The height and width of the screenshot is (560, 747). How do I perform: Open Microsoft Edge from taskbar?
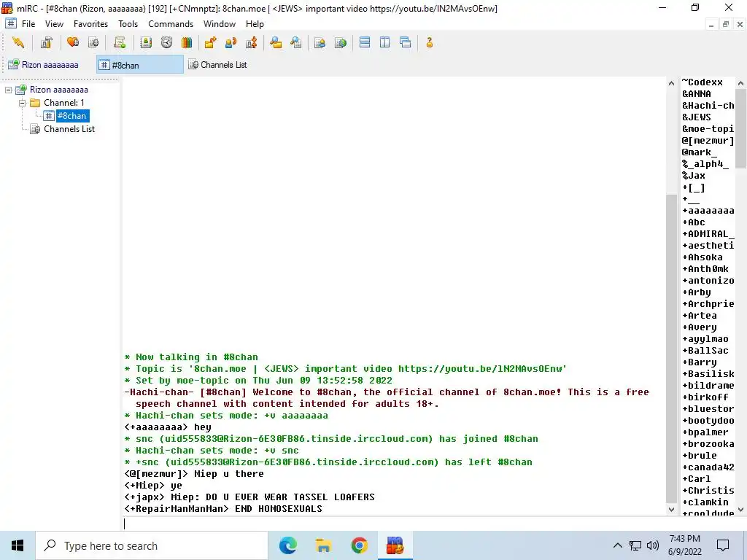coord(287,545)
